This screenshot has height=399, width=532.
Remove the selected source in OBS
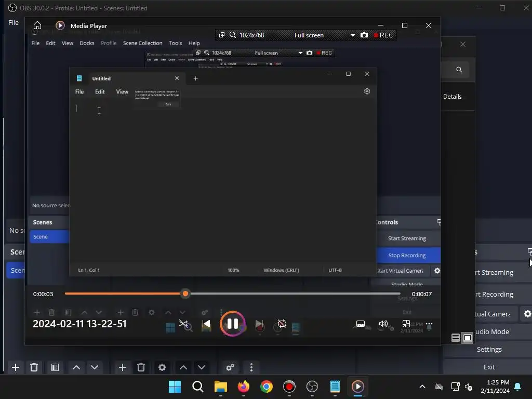[141, 367]
